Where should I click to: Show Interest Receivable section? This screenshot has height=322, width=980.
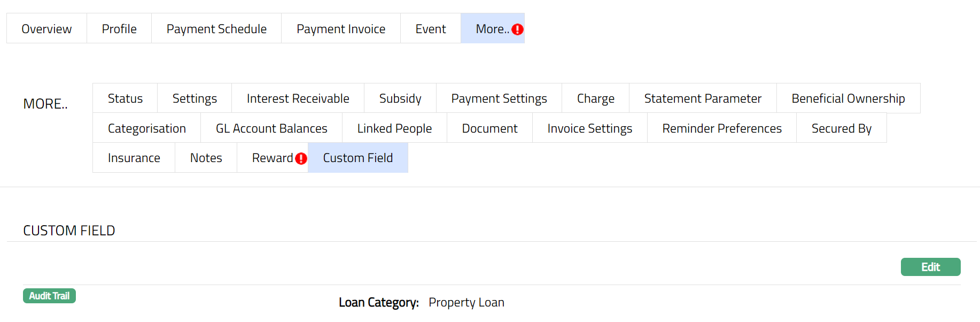click(x=298, y=98)
